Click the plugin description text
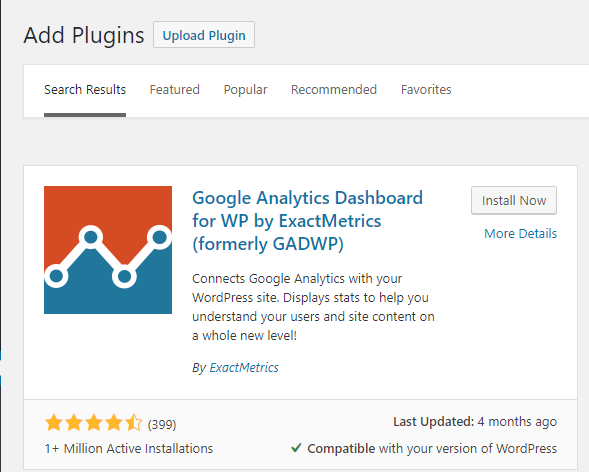589x472 pixels. point(313,307)
